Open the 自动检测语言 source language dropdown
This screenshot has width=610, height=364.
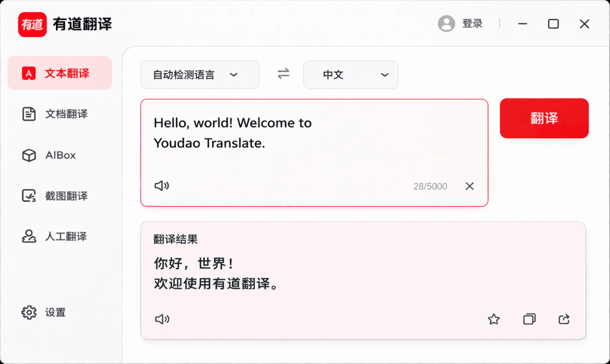tap(200, 74)
